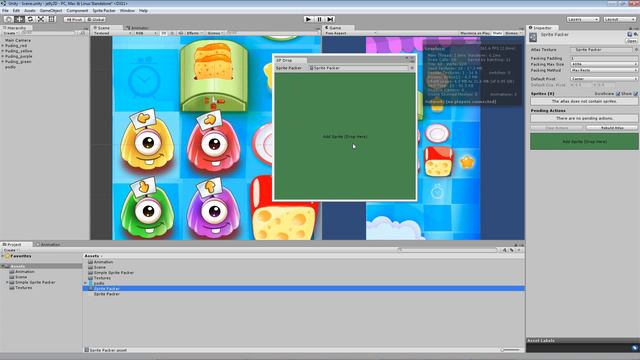Viewport: 640px width, 360px height.
Task: Click the Step frame button
Action: 330,19
